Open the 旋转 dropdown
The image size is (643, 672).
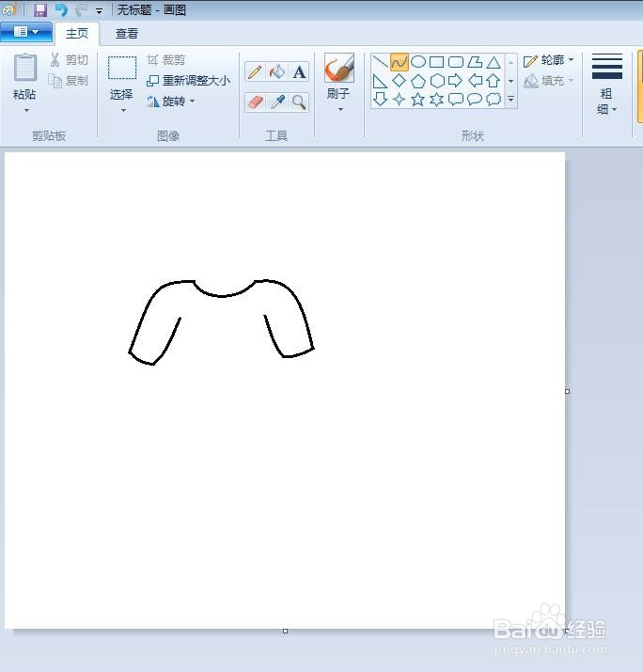click(x=170, y=102)
